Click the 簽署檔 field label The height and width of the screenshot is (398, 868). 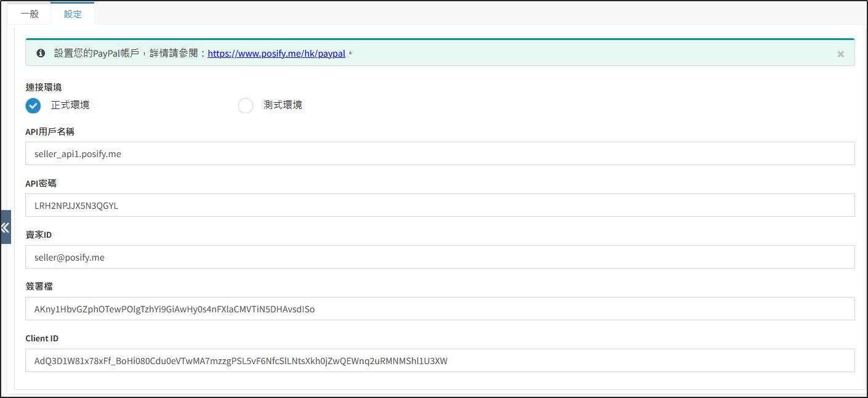coord(39,287)
